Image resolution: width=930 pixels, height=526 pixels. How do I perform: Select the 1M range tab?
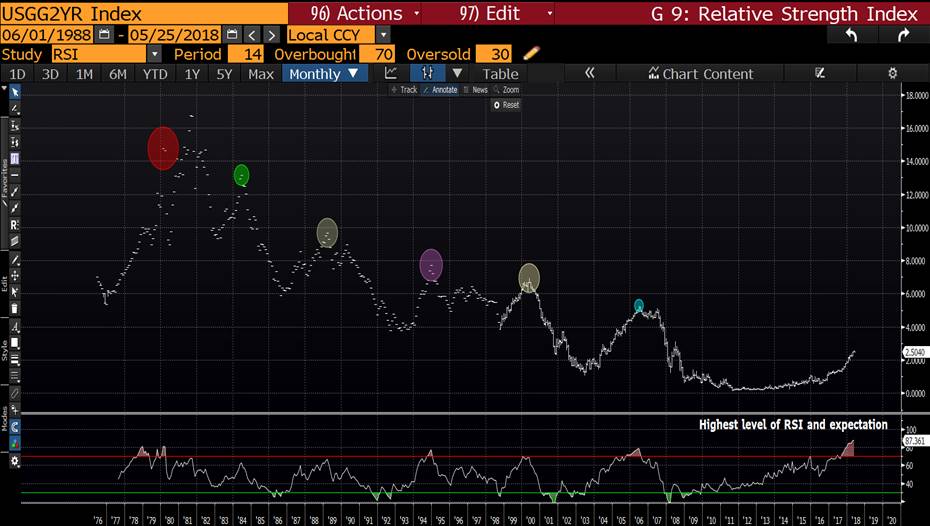coord(84,74)
